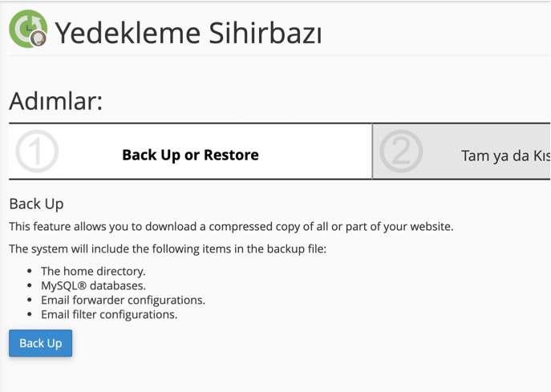The width and height of the screenshot is (551, 392).
Task: Click the 'This feature allows you' description line
Action: coord(231,227)
